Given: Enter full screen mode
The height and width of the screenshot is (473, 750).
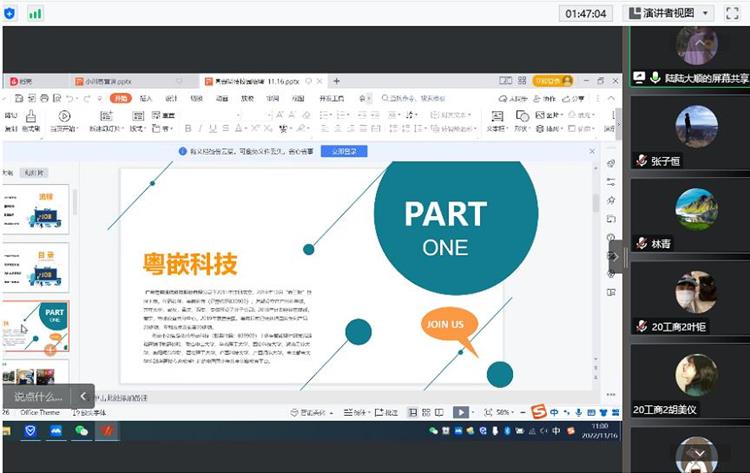Looking at the screenshot, I should click(732, 13).
